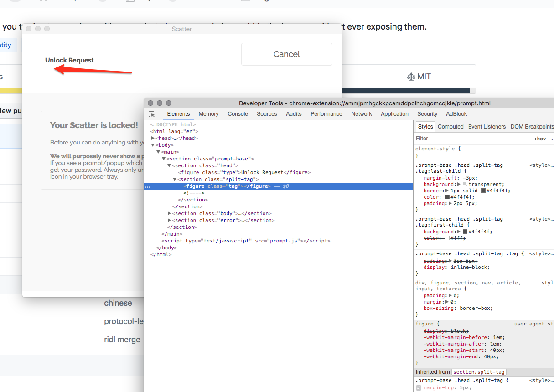This screenshot has height=392, width=554.
Task: Switch to the Memory tab
Action: click(x=208, y=114)
